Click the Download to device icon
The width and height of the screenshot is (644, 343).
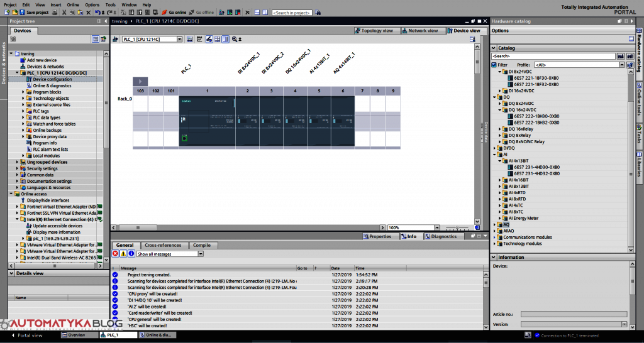132,13
